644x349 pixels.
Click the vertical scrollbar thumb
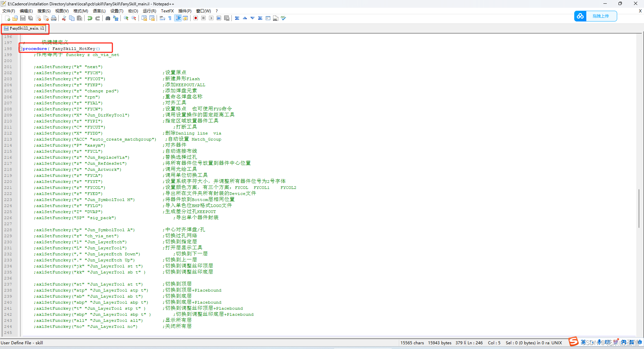[639, 208]
